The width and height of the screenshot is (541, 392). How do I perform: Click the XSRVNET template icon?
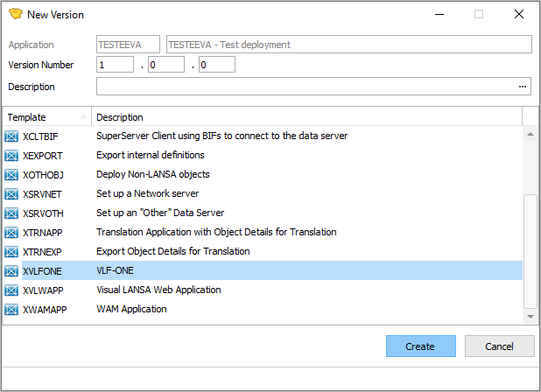(11, 194)
